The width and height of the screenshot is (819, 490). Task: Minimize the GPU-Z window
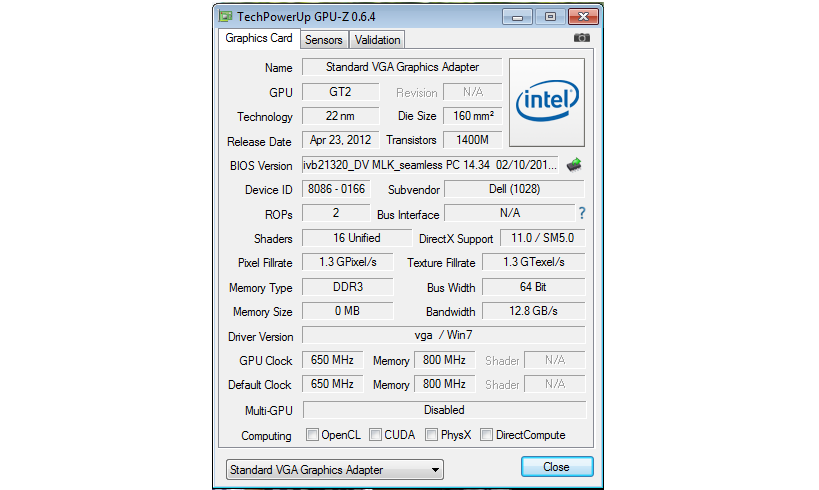[516, 16]
